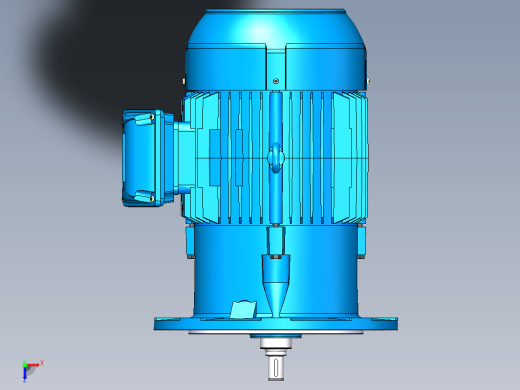This screenshot has width=520, height=390.
Task: Select the mounting flange at the motor base
Action: click(276, 323)
